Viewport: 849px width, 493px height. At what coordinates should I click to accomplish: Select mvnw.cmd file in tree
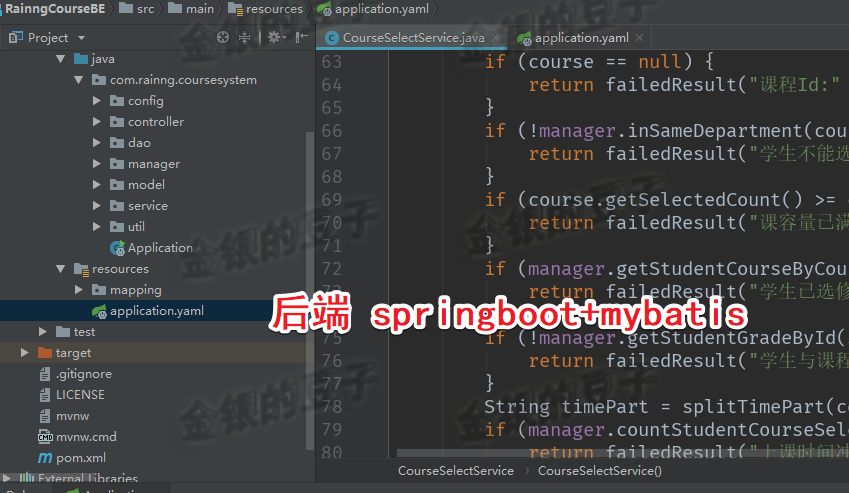(86, 437)
